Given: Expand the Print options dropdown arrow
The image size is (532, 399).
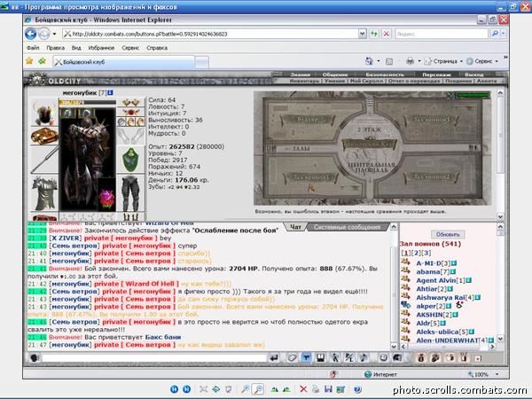Looking at the screenshot, I should 419,61.
